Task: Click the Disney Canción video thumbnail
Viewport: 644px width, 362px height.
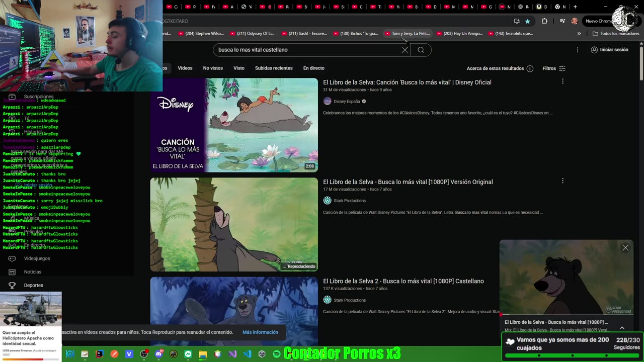Action: click(x=234, y=125)
